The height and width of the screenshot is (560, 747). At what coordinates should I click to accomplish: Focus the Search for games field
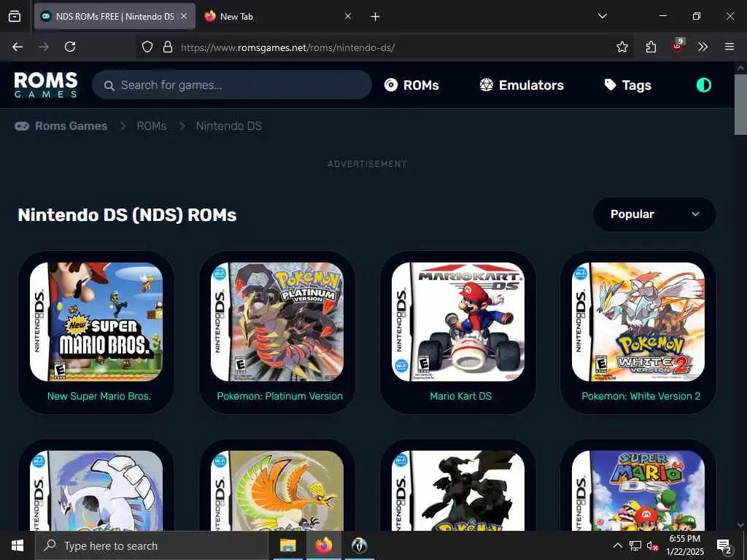(231, 85)
